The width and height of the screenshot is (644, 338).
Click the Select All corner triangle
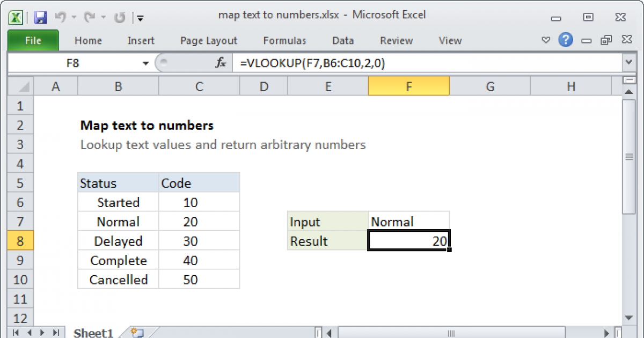[21, 86]
